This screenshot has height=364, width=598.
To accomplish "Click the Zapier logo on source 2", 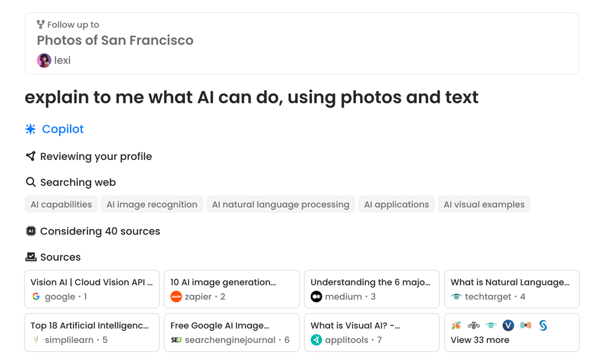I will click(x=177, y=295).
